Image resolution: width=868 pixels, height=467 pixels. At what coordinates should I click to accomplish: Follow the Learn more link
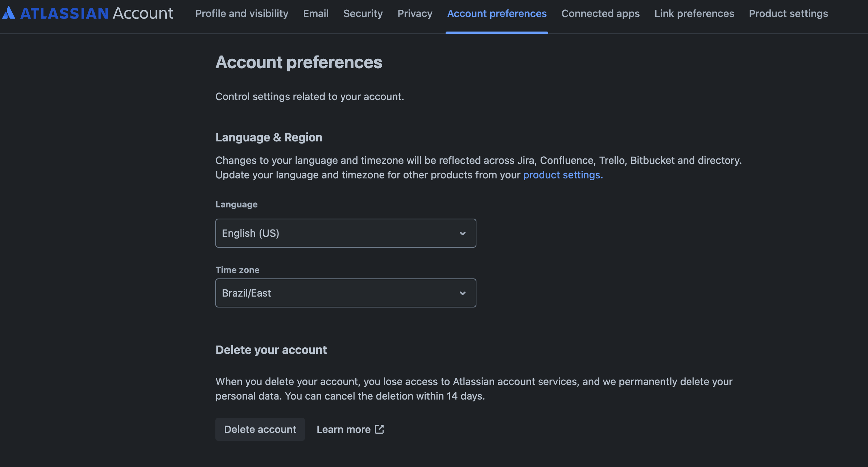[343, 429]
